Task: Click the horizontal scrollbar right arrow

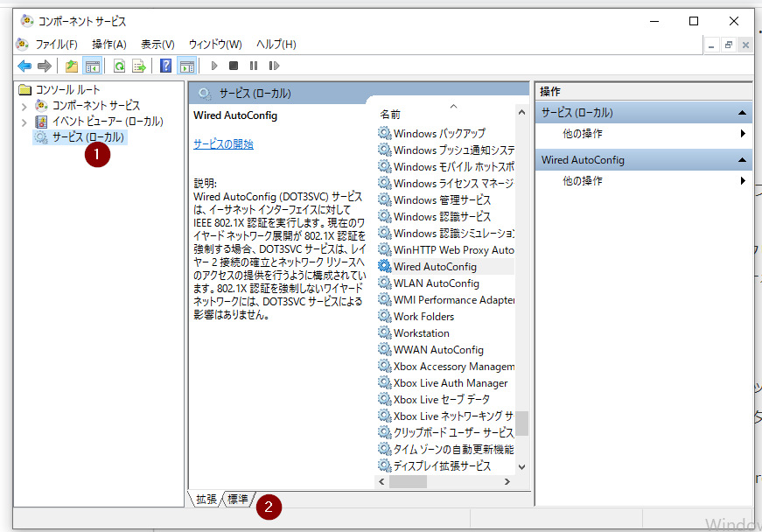Action: pos(507,481)
